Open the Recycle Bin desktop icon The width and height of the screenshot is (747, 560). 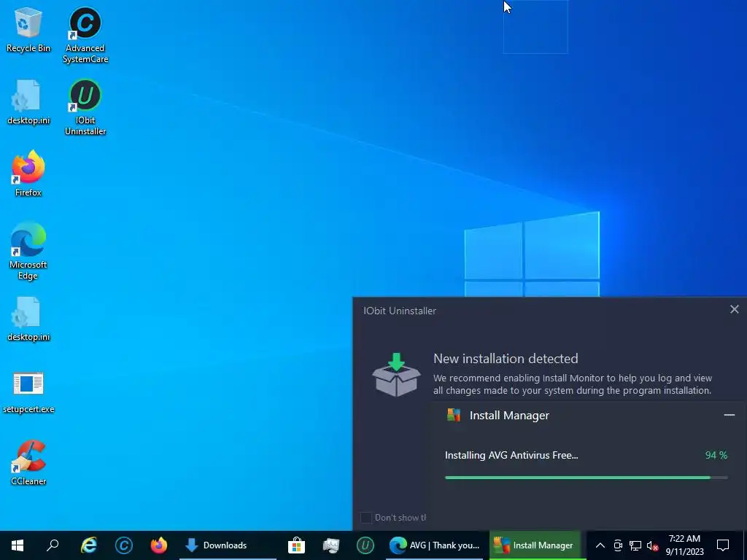click(x=28, y=29)
